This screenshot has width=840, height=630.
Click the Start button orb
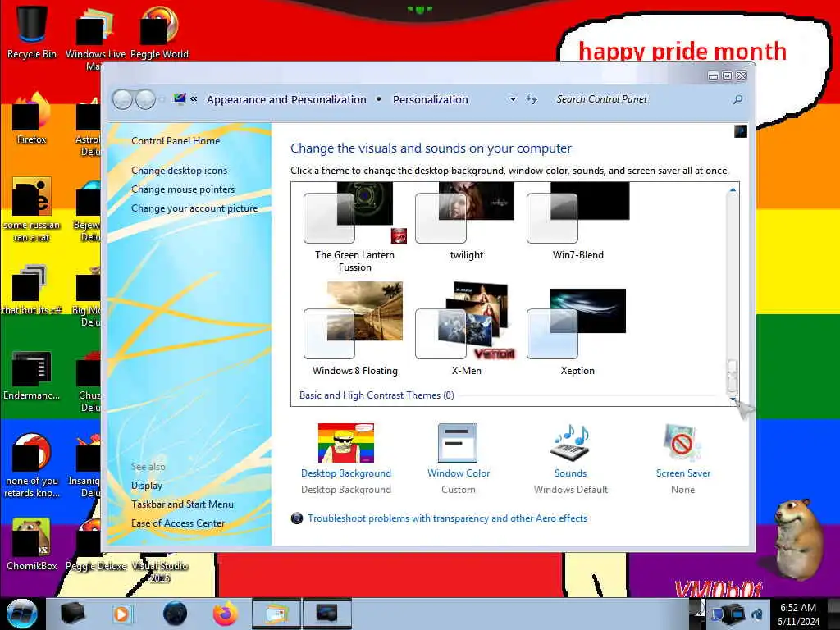(x=21, y=614)
